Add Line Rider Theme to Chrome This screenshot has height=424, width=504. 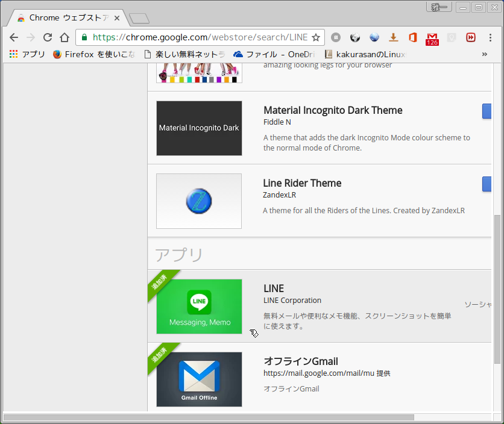[x=487, y=184]
